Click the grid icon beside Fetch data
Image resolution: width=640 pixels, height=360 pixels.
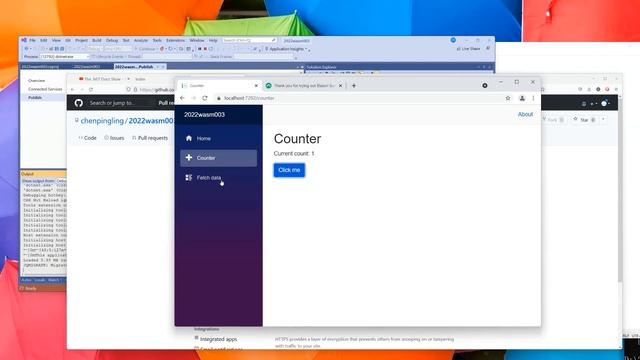click(x=189, y=178)
